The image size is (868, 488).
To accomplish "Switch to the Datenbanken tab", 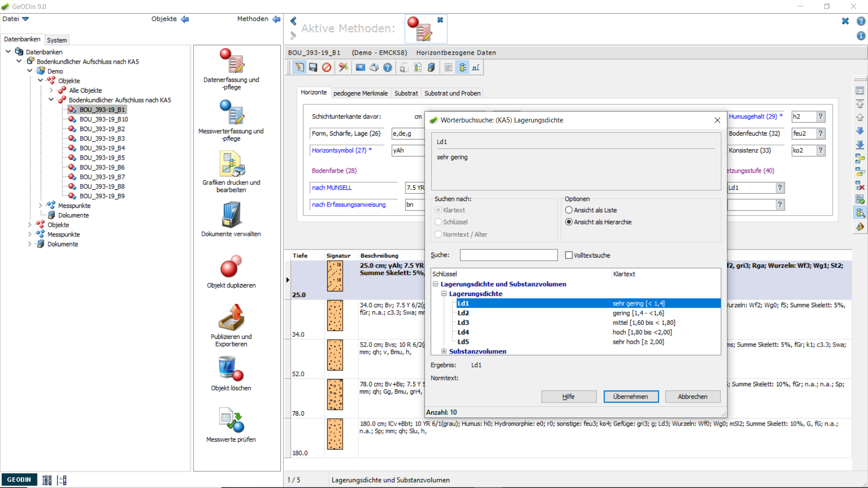I will [22, 39].
